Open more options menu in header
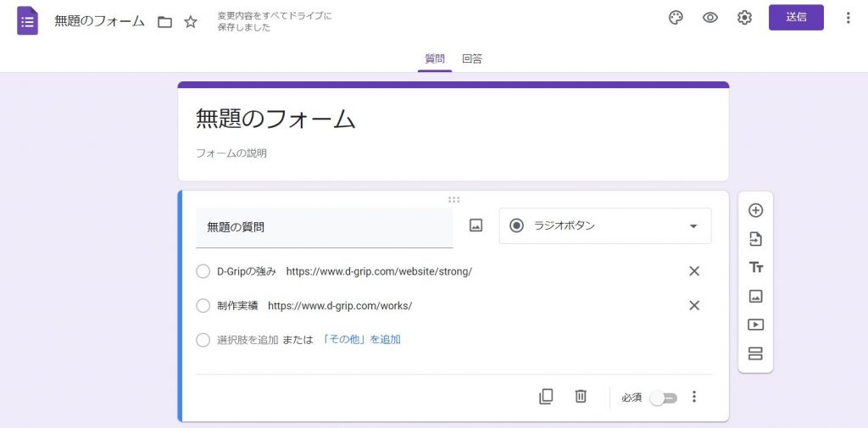This screenshot has height=428, width=868. coord(848,18)
